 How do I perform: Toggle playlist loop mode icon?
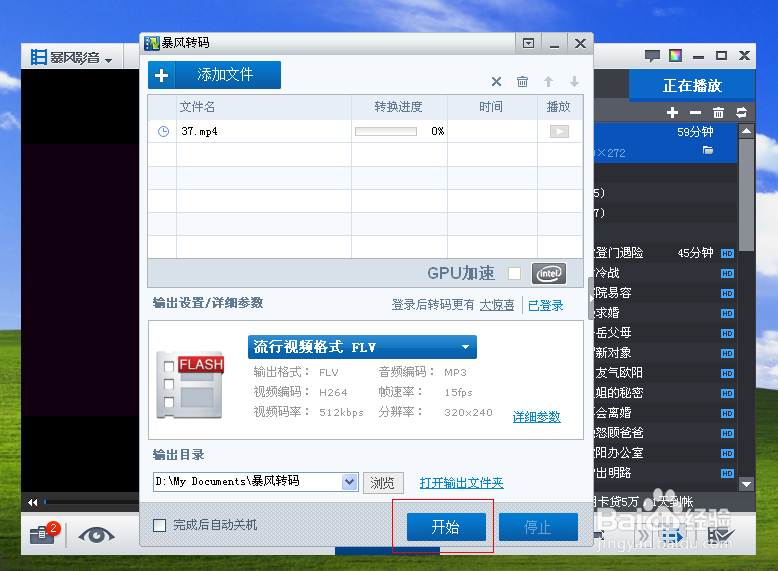point(741,113)
